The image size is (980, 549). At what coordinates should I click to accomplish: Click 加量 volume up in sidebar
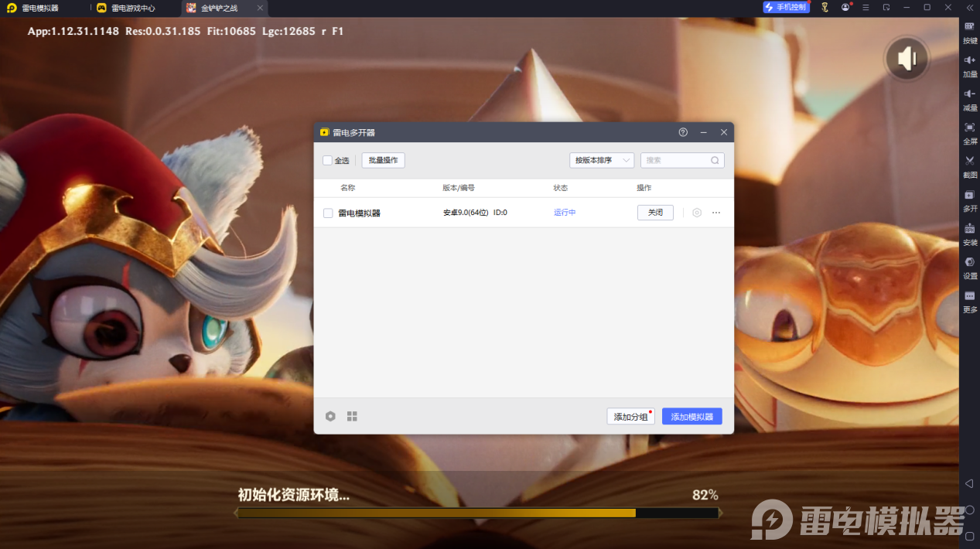pos(970,65)
